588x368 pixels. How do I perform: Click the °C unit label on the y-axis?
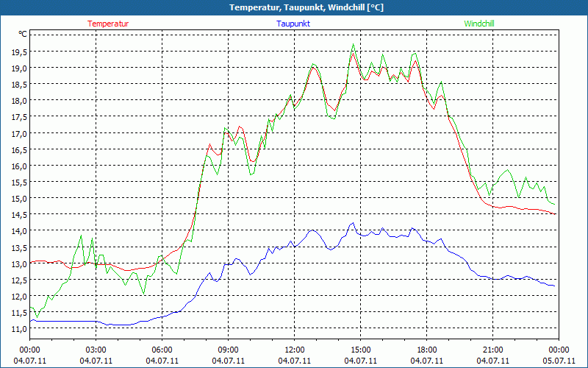(x=23, y=34)
